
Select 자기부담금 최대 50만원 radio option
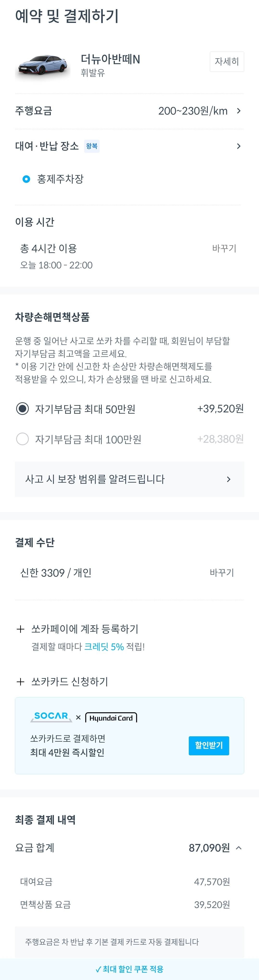22,409
